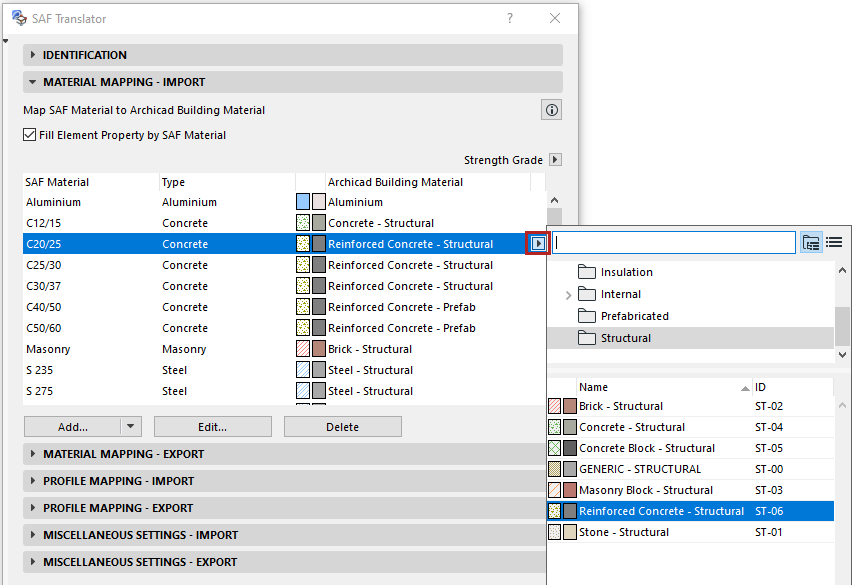Select the S 235 steel row
This screenshot has width=854, height=585.
click(x=284, y=370)
